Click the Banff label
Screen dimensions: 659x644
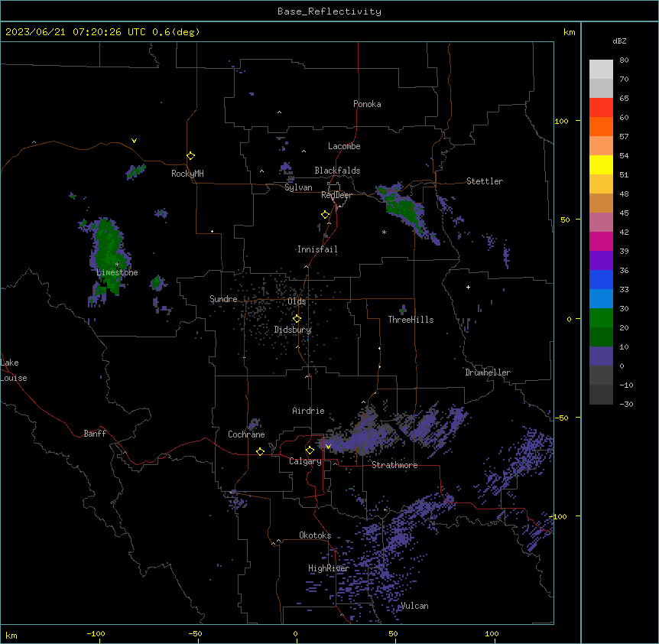pos(95,434)
